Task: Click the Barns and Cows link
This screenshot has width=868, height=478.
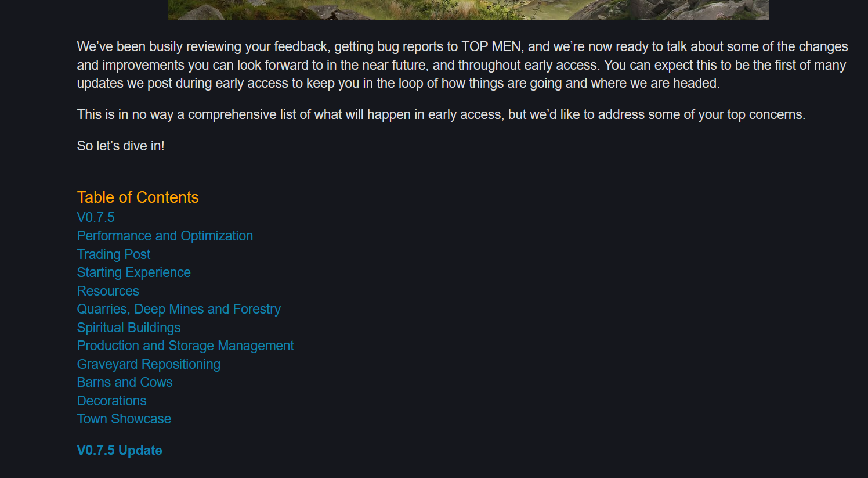Action: [125, 382]
